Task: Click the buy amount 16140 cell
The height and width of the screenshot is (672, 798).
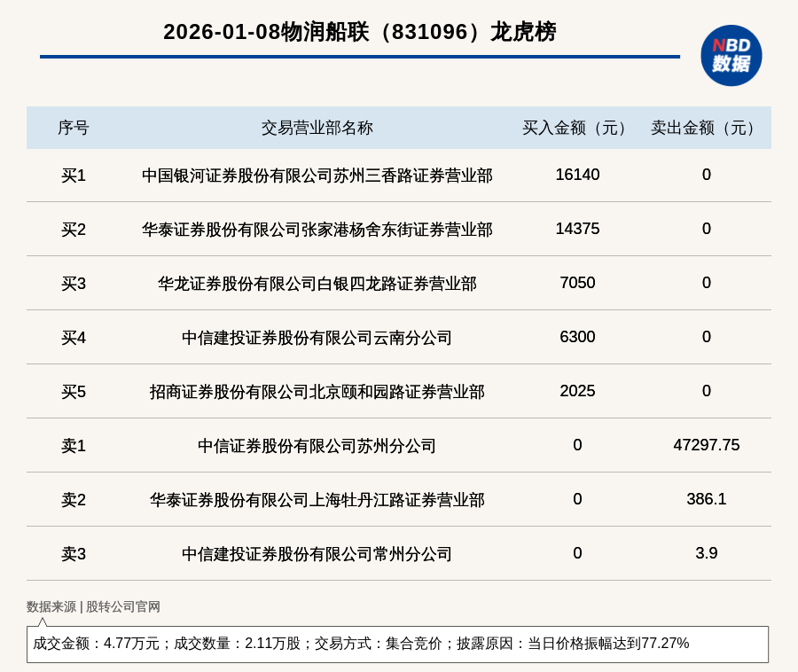Action: pyautogui.click(x=577, y=175)
